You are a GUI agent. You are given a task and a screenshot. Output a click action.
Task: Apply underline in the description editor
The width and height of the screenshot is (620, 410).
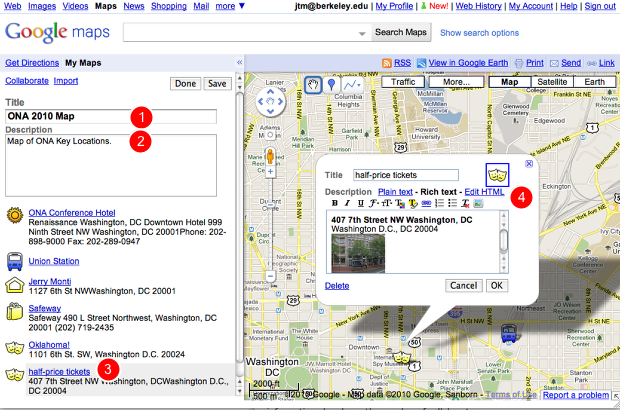coord(361,203)
